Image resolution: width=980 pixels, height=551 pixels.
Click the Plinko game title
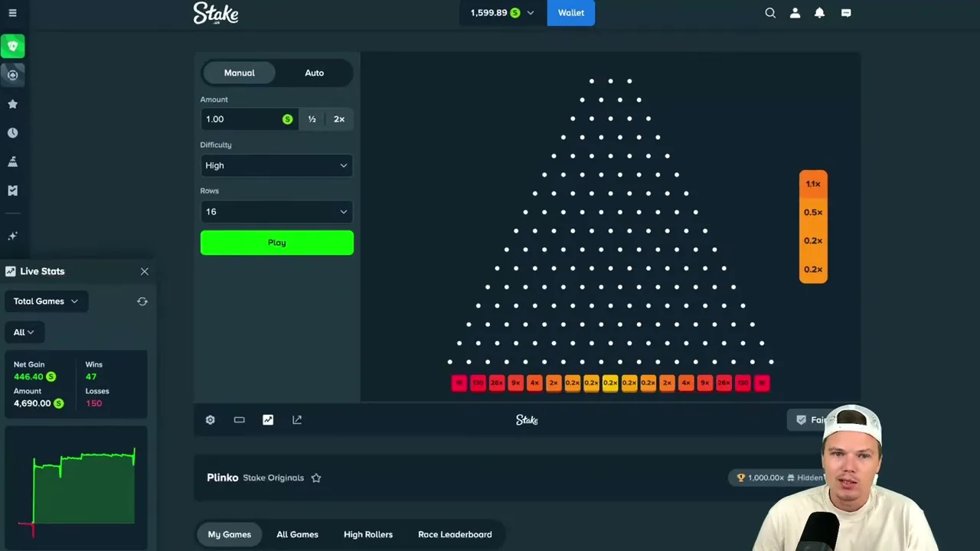[222, 478]
